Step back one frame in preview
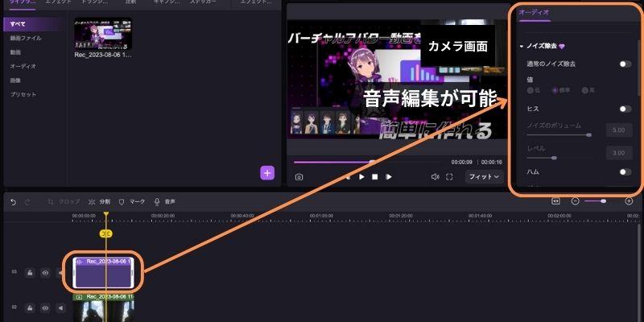This screenshot has width=644, height=322. (348, 177)
